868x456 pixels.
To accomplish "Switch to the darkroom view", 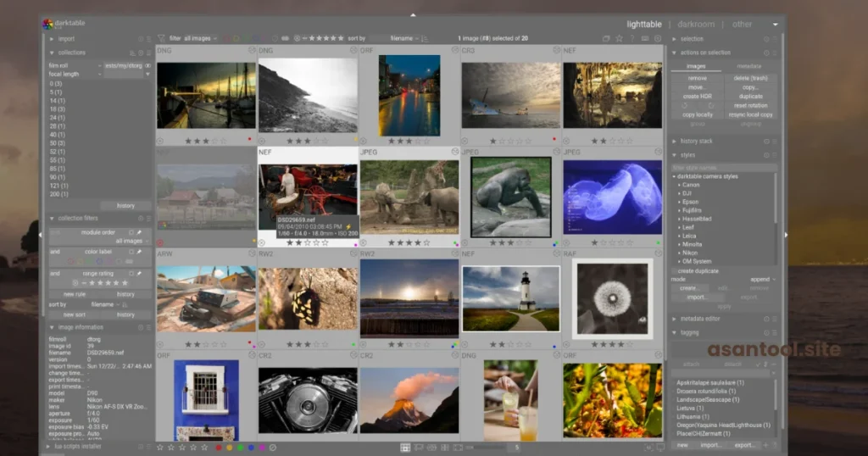I will point(696,25).
